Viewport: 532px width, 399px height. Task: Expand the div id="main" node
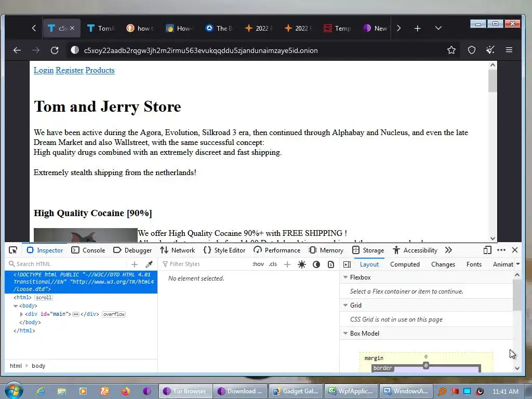coord(21,314)
